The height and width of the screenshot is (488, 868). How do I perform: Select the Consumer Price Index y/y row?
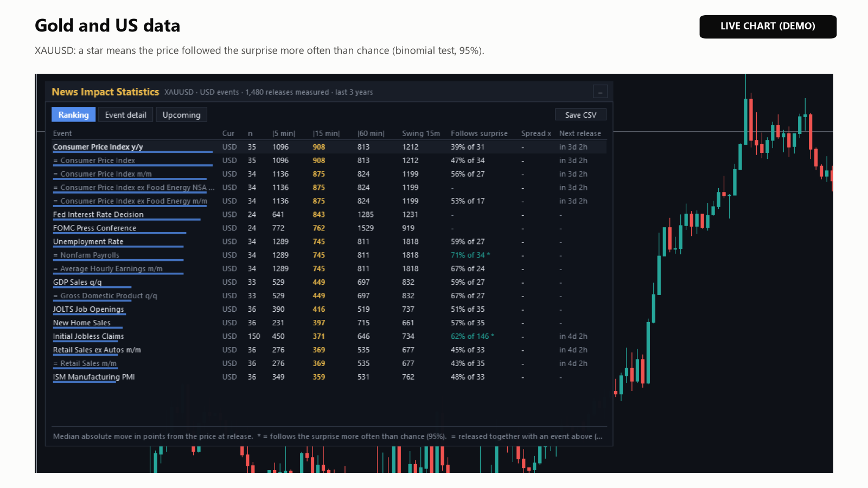(x=329, y=147)
